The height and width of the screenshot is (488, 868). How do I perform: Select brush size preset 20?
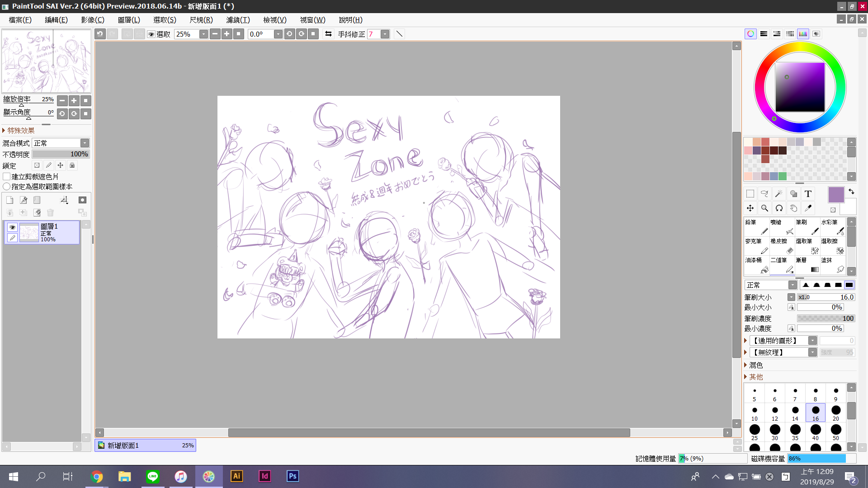836,413
